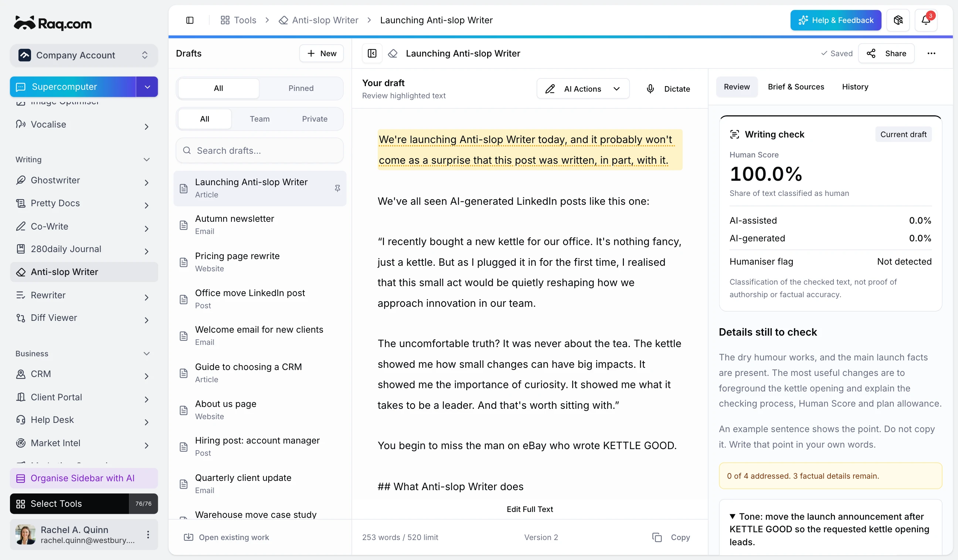Show only Team drafts
The height and width of the screenshot is (560, 958).
(x=260, y=119)
